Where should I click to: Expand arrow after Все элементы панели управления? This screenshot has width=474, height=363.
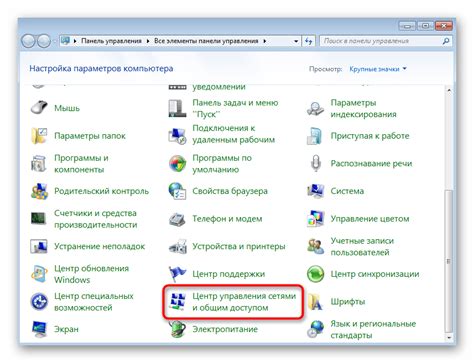click(265, 41)
